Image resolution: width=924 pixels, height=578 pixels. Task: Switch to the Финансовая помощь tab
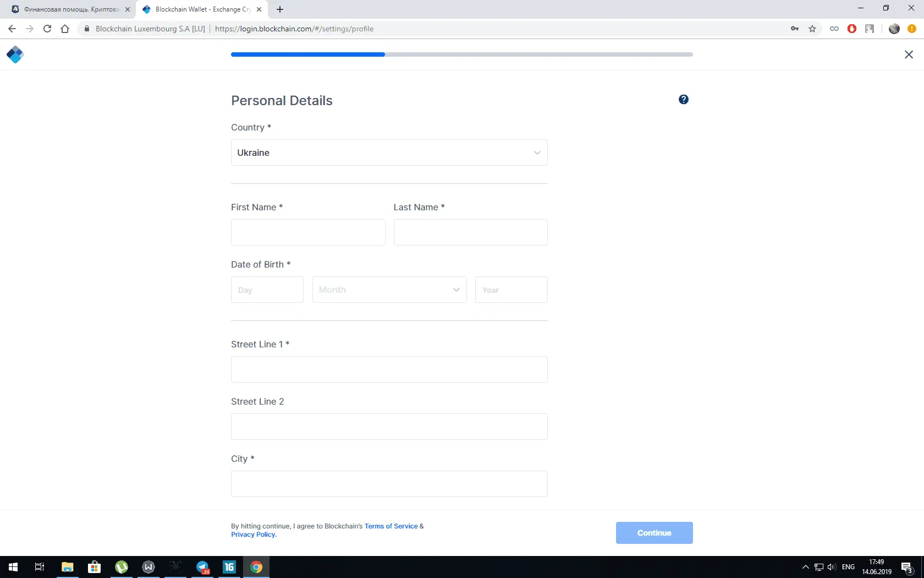click(70, 9)
